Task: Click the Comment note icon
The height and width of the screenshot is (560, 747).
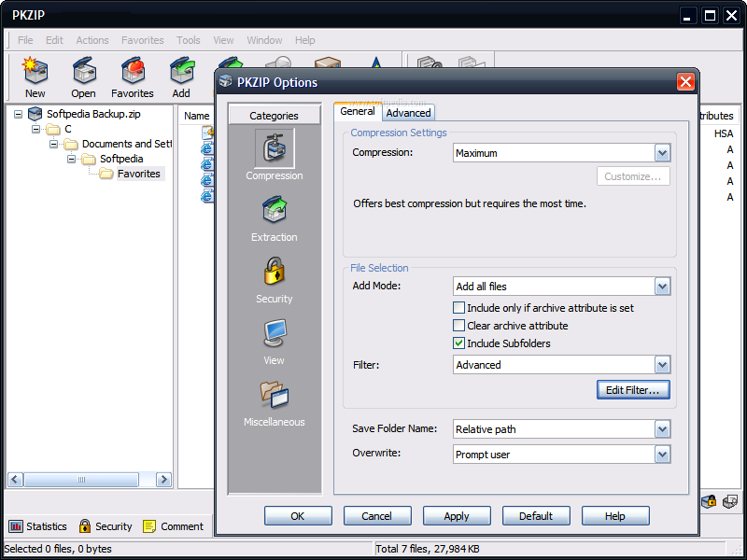Action: click(x=149, y=526)
